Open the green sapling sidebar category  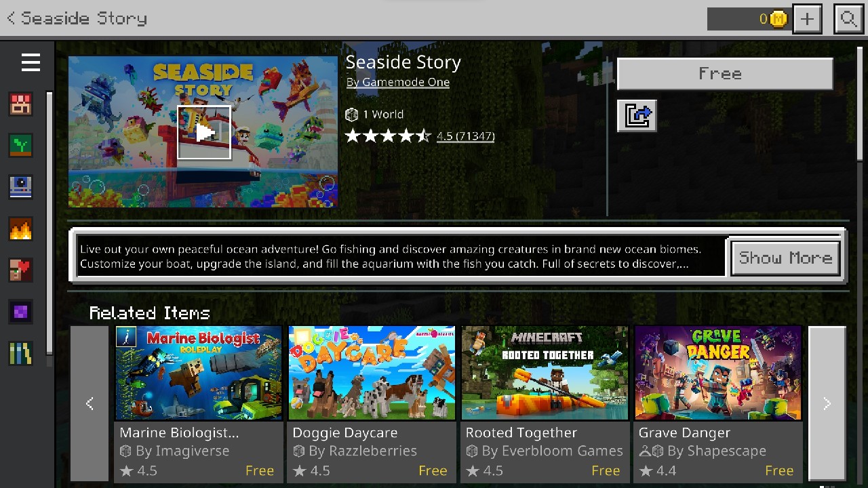tap(20, 145)
